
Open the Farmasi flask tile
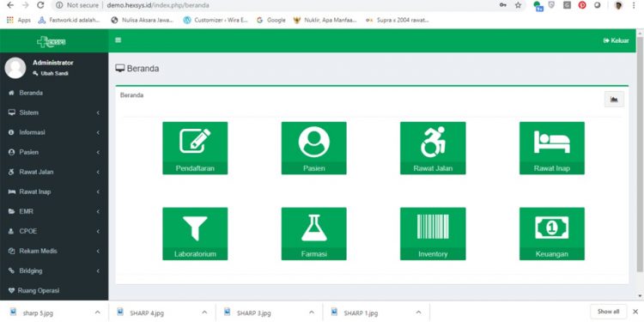pyautogui.click(x=313, y=234)
